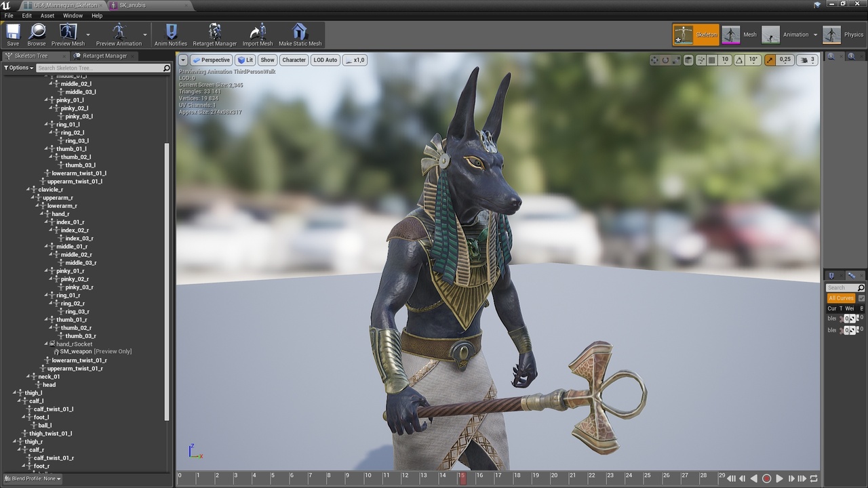
Task: Open the Preview Animation dropdown arrow
Action: pos(145,35)
